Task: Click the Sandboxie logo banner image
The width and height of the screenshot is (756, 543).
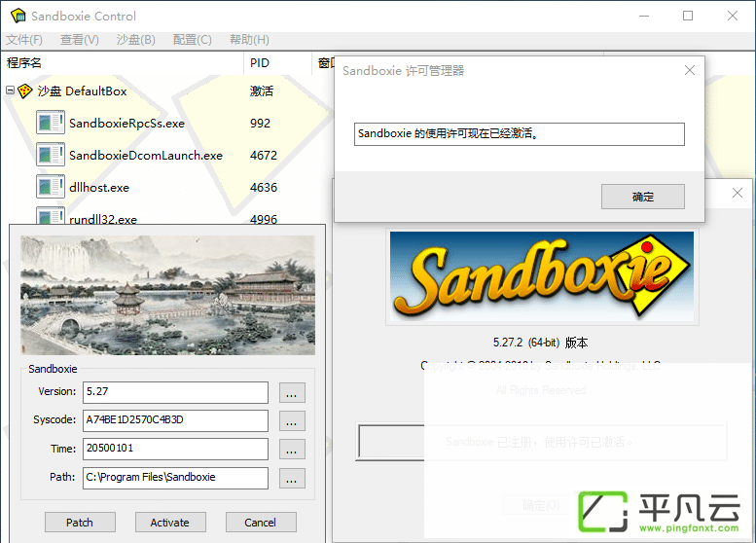Action: click(x=542, y=276)
